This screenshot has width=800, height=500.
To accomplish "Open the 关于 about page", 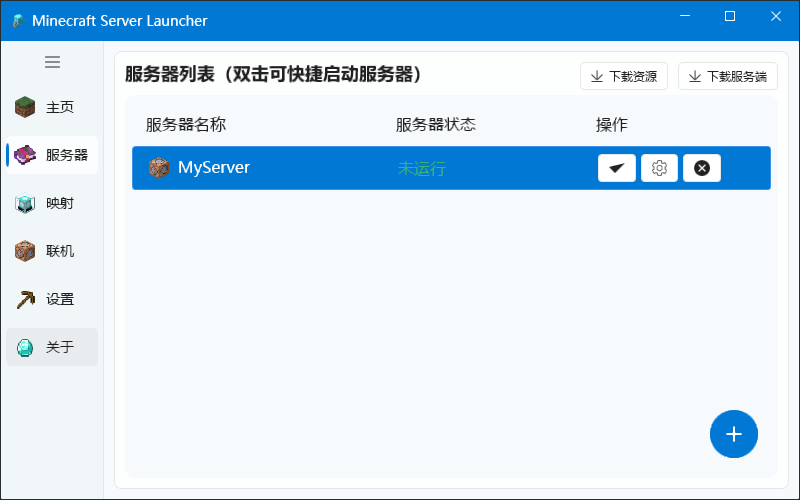I will 52,347.
